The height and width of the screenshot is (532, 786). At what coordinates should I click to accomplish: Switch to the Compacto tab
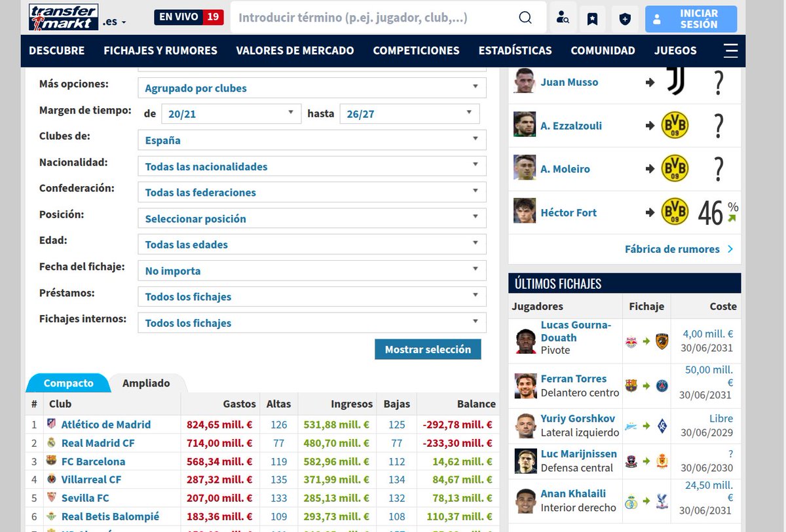click(68, 383)
